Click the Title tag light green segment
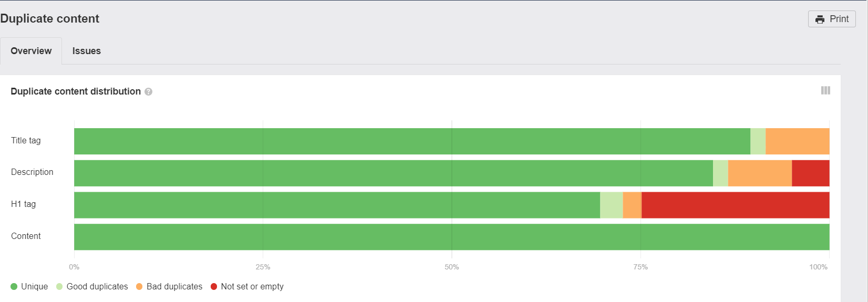This screenshot has height=302, width=868. 758,141
